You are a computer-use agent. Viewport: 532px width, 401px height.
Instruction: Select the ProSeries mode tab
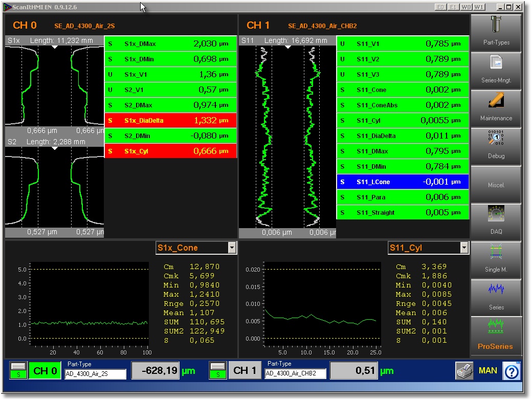pyautogui.click(x=496, y=336)
